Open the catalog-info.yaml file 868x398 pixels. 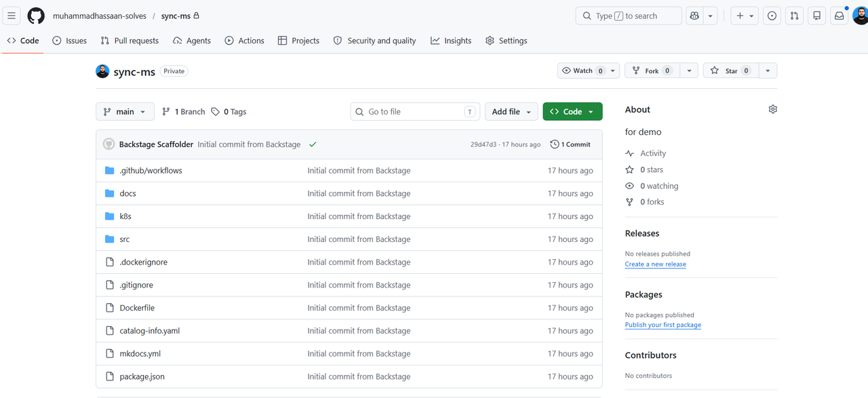tap(150, 331)
